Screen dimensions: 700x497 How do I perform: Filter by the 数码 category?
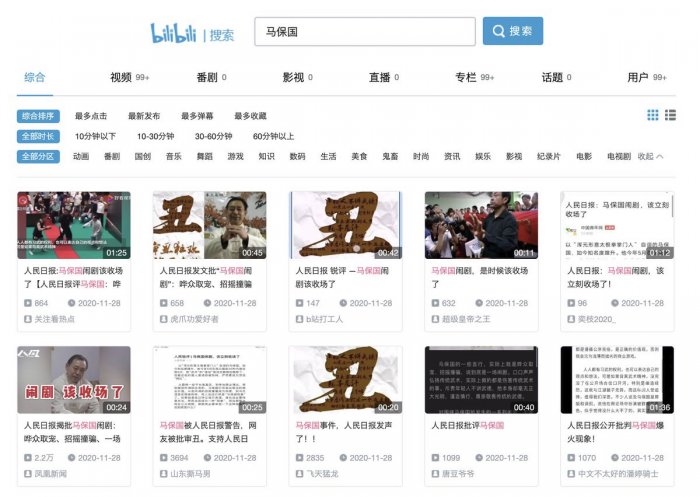pyautogui.click(x=297, y=156)
